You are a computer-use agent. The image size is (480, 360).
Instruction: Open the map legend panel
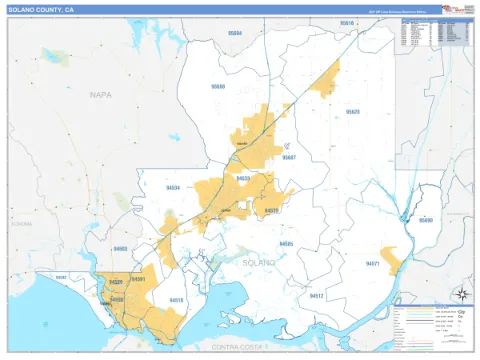434,328
